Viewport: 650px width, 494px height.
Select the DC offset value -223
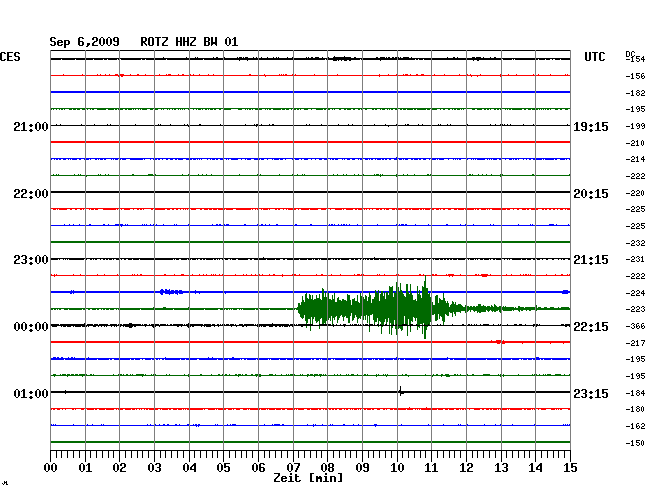(x=635, y=309)
